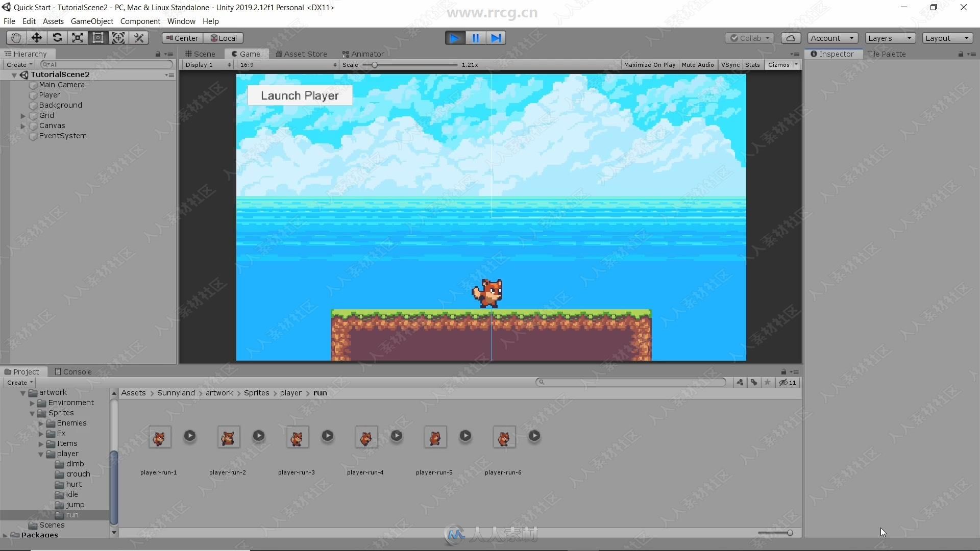Image resolution: width=980 pixels, height=551 pixels.
Task: Switch to the Scene tab
Action: [200, 54]
